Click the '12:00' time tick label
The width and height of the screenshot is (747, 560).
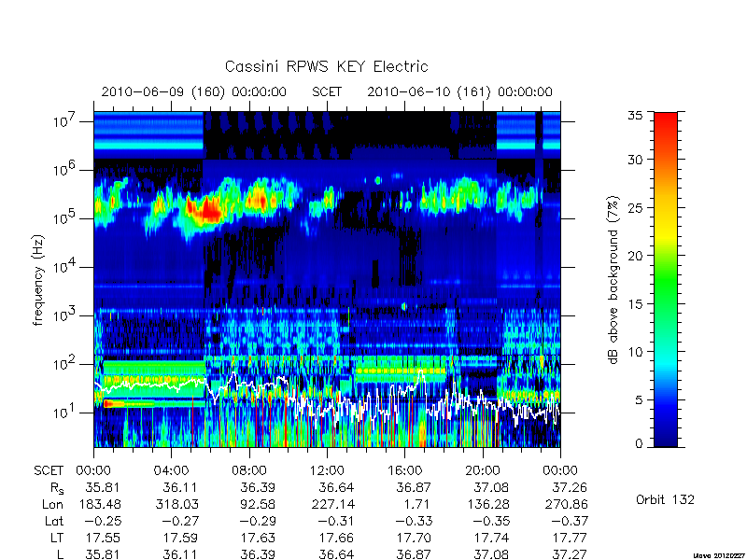327,470
